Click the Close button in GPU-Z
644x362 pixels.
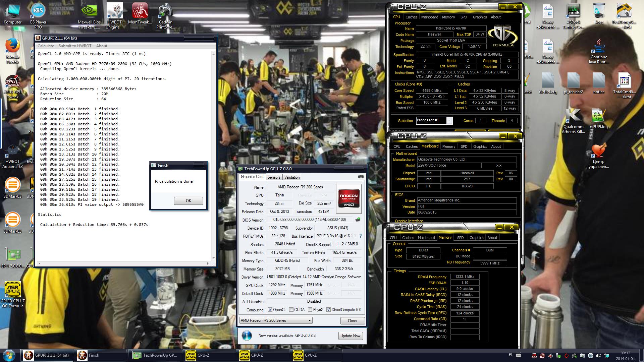point(352,321)
